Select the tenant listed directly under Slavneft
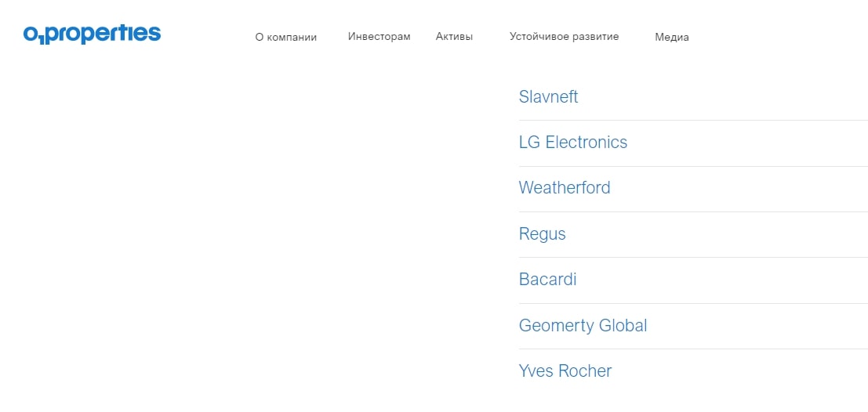The width and height of the screenshot is (868, 412). 573,142
